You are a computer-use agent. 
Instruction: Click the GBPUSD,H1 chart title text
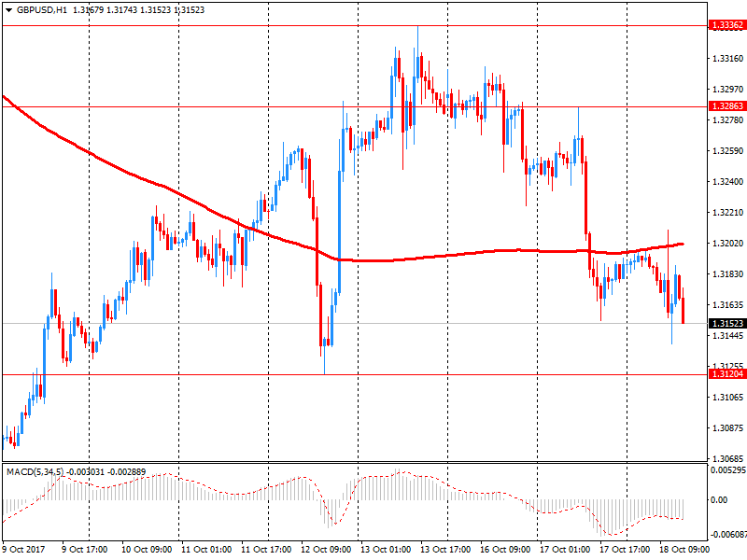(42, 10)
